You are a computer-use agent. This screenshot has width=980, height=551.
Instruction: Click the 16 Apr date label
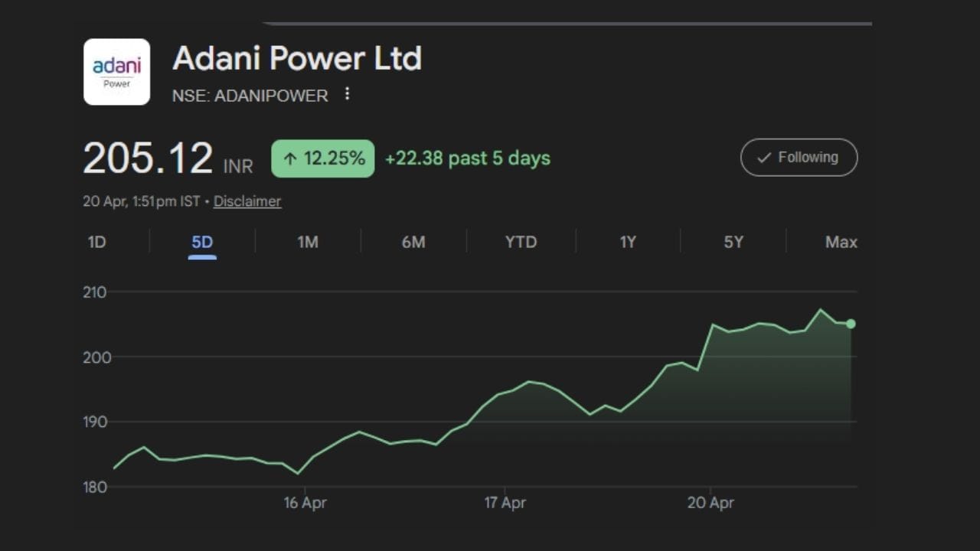(305, 503)
